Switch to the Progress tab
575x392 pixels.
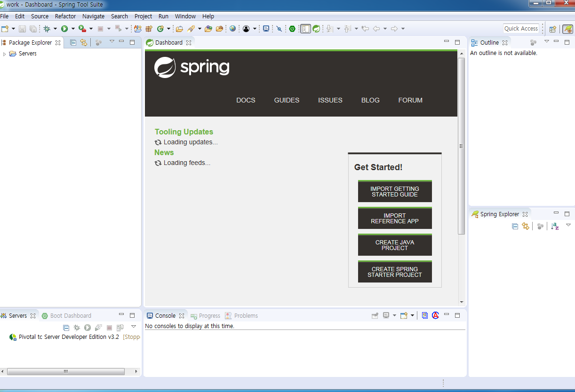[x=205, y=316]
